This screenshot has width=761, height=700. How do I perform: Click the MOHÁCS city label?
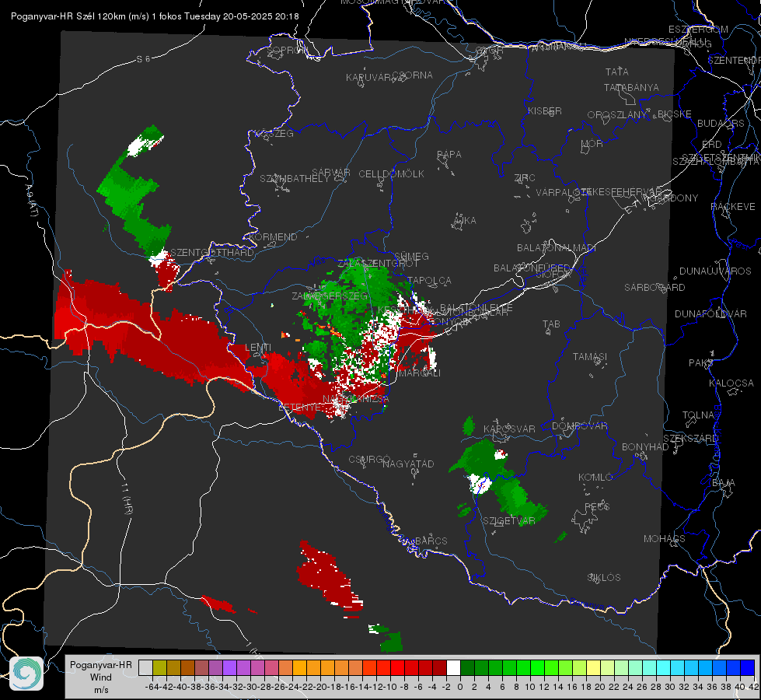coord(664,539)
